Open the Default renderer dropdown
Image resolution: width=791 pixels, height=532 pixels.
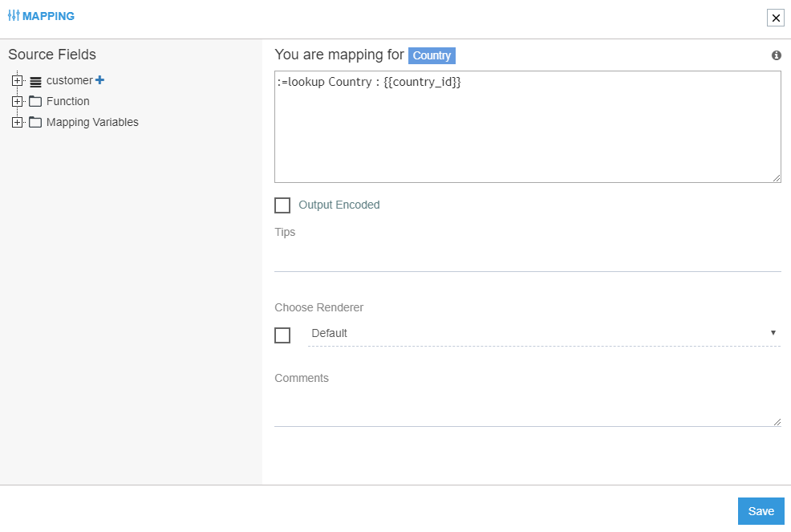773,332
